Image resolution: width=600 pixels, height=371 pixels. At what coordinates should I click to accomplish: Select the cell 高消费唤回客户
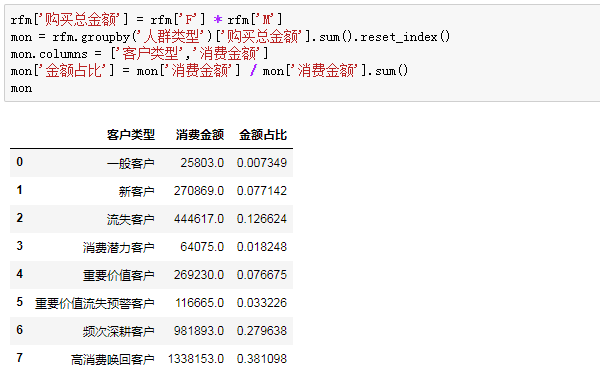(113, 359)
